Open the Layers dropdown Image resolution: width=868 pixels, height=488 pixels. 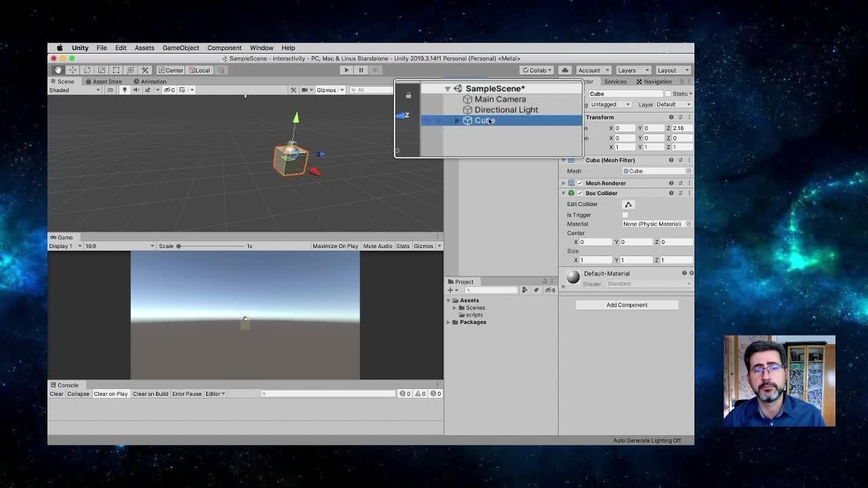633,70
